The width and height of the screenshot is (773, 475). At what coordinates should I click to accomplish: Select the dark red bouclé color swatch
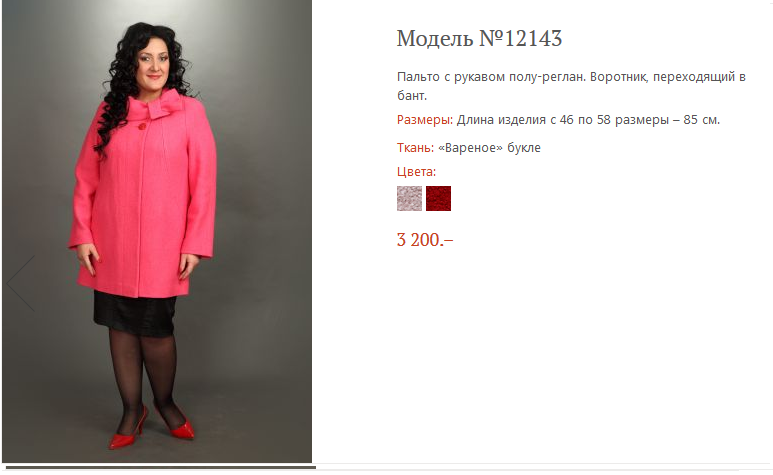tap(438, 199)
